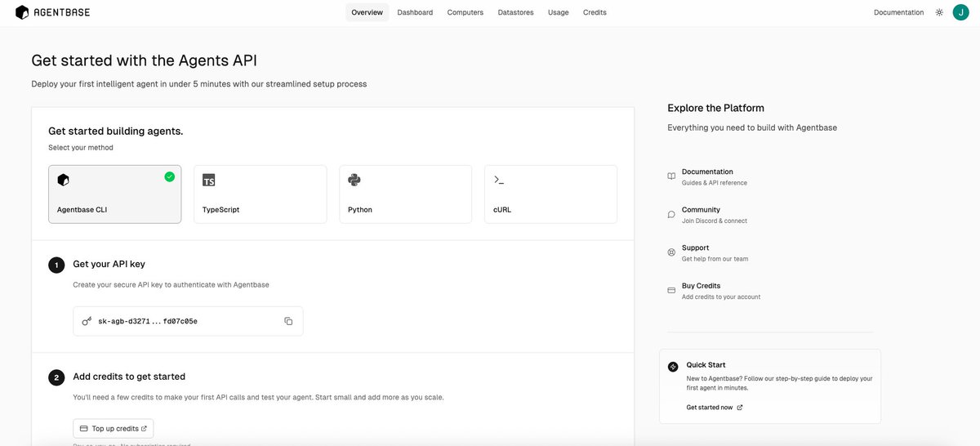Select the TypeScript method card
This screenshot has width=980, height=446.
pyautogui.click(x=260, y=194)
